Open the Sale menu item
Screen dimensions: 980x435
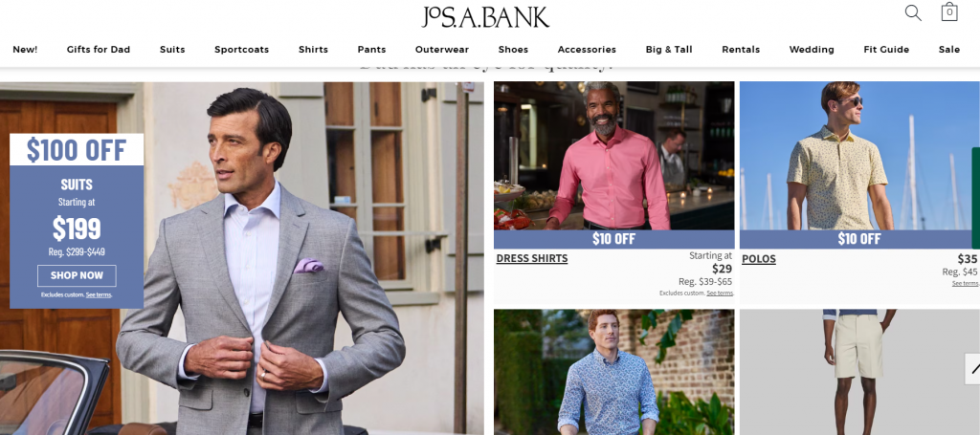[x=949, y=50]
